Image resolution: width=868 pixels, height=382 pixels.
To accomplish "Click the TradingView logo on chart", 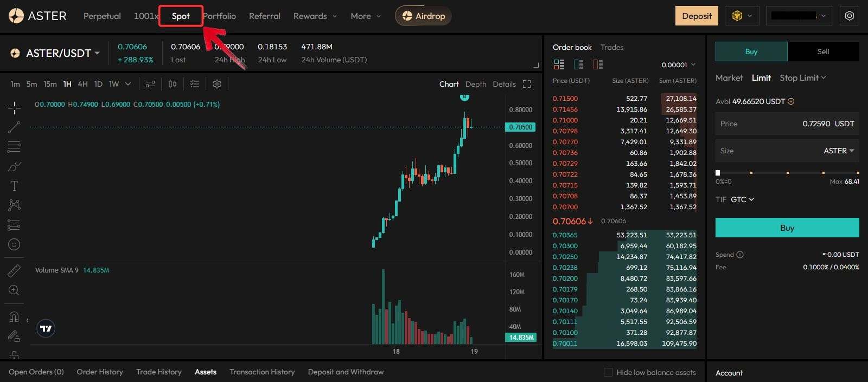I will point(46,328).
